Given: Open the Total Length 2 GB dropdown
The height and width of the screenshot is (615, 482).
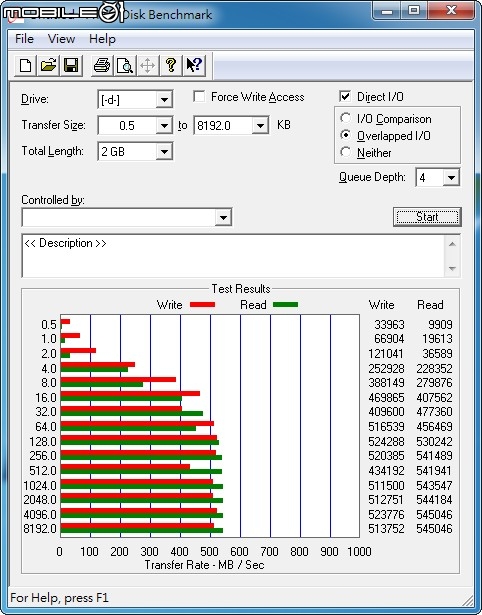Looking at the screenshot, I should click(x=164, y=152).
